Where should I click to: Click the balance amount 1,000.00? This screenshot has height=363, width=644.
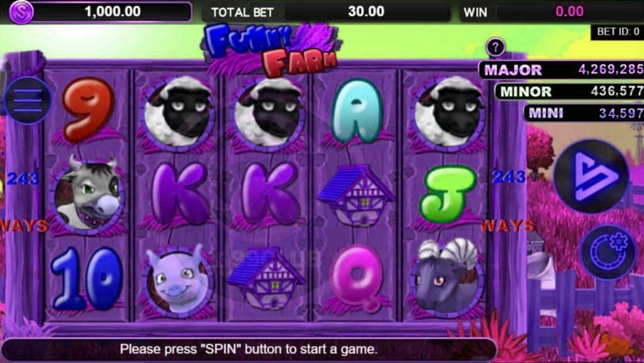pos(113,11)
